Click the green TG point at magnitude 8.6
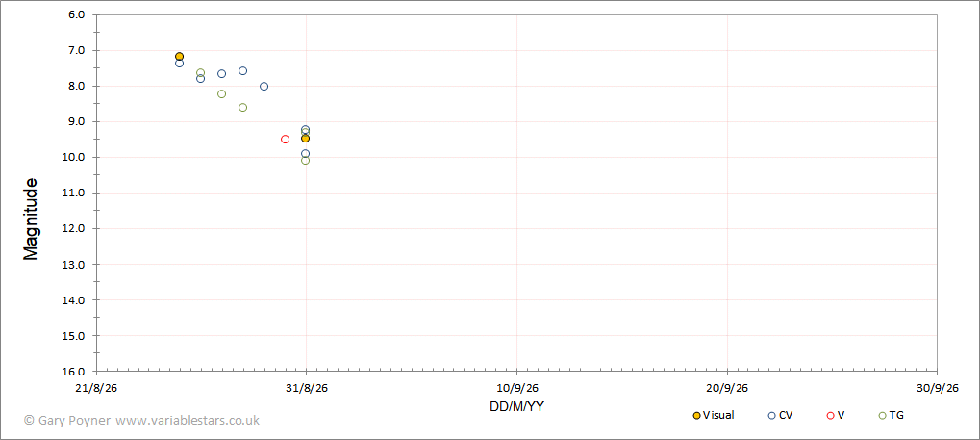980x440 pixels. tap(242, 107)
